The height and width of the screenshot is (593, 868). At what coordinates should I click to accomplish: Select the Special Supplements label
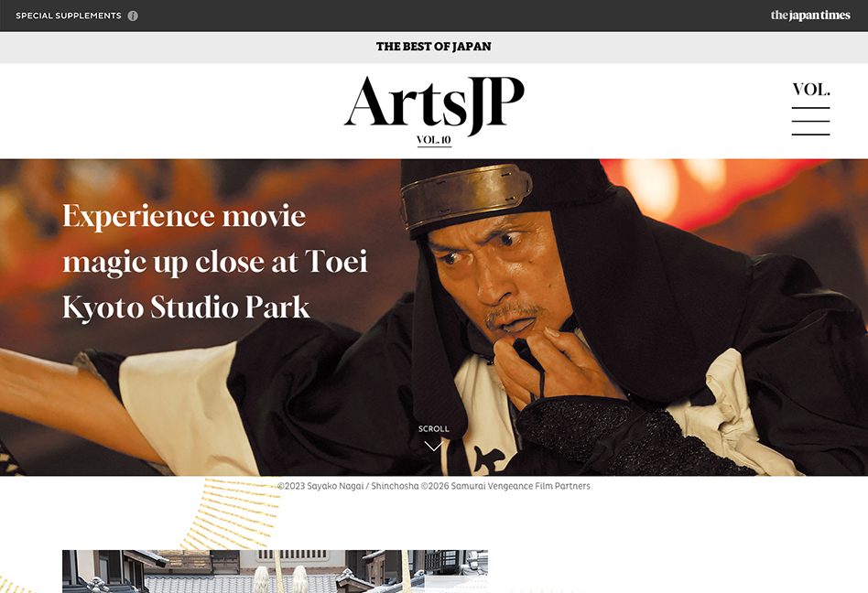[x=68, y=16]
